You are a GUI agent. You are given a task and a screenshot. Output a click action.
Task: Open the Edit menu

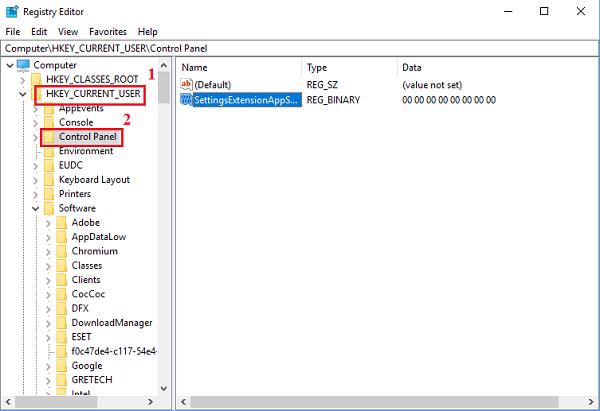(41, 31)
